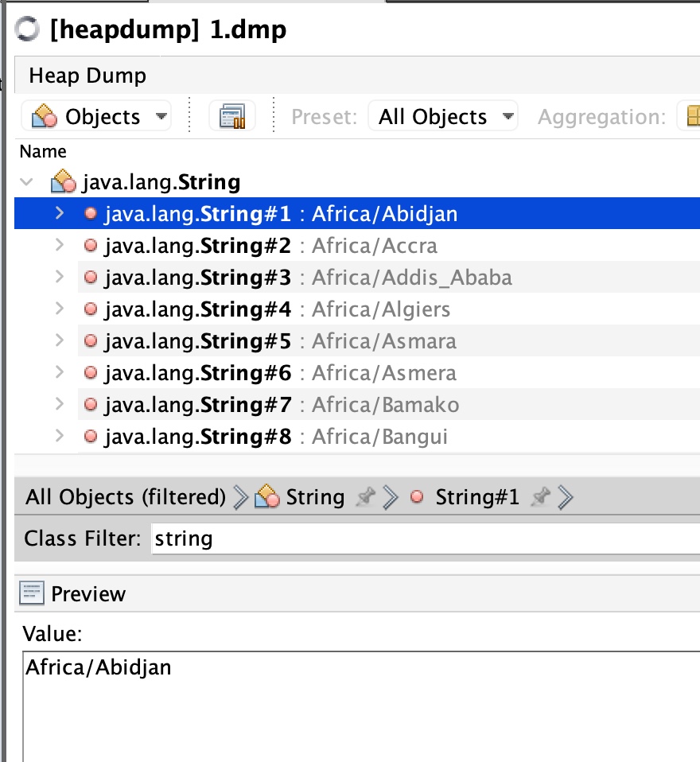Click the Preview panel icon

33,593
